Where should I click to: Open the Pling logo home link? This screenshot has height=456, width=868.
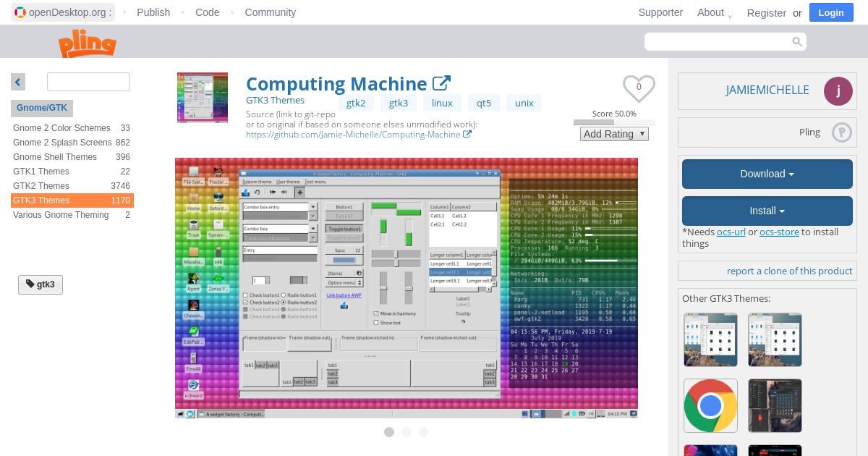pos(88,43)
